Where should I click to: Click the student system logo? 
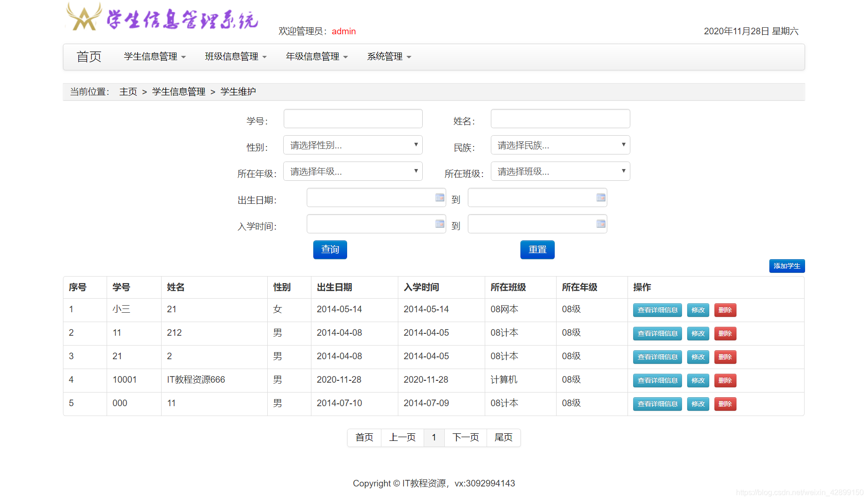163,17
